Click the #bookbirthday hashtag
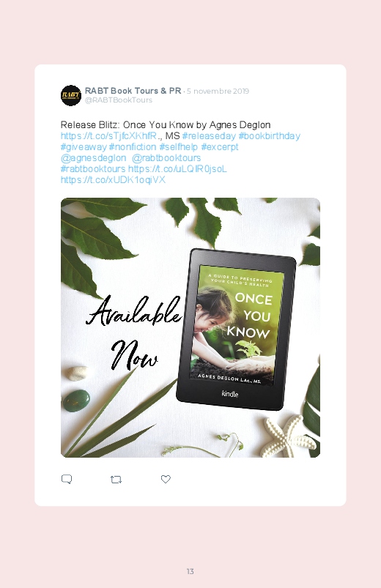This screenshot has height=588, width=381. [x=270, y=135]
